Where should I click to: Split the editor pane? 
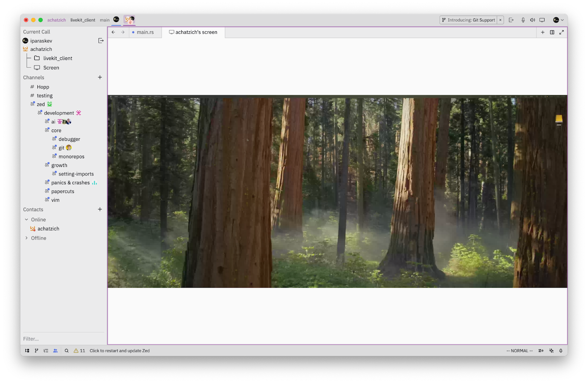pos(552,32)
